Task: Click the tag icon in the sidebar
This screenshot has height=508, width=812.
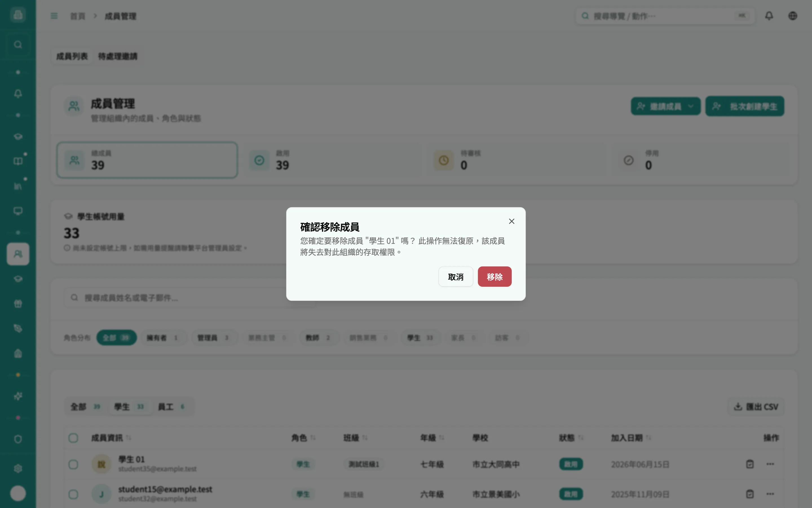Action: [18, 329]
